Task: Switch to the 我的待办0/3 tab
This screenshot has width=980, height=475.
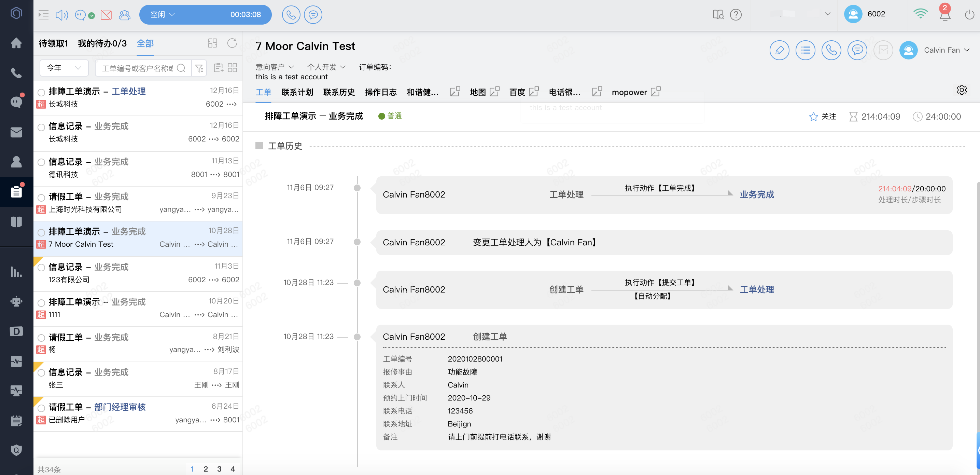Action: point(102,43)
